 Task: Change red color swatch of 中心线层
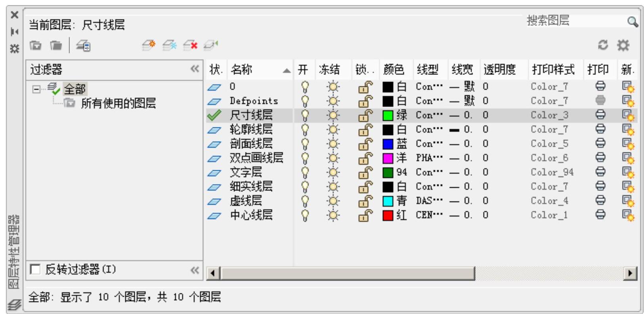pyautogui.click(x=388, y=215)
